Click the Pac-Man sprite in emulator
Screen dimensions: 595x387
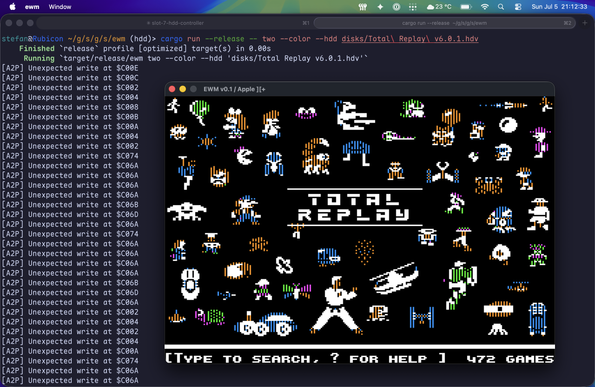point(245,156)
